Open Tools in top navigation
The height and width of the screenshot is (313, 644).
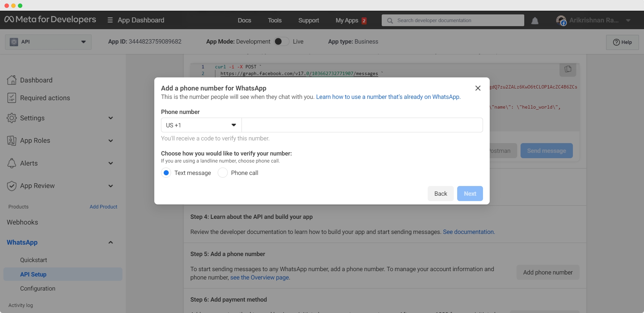[275, 20]
